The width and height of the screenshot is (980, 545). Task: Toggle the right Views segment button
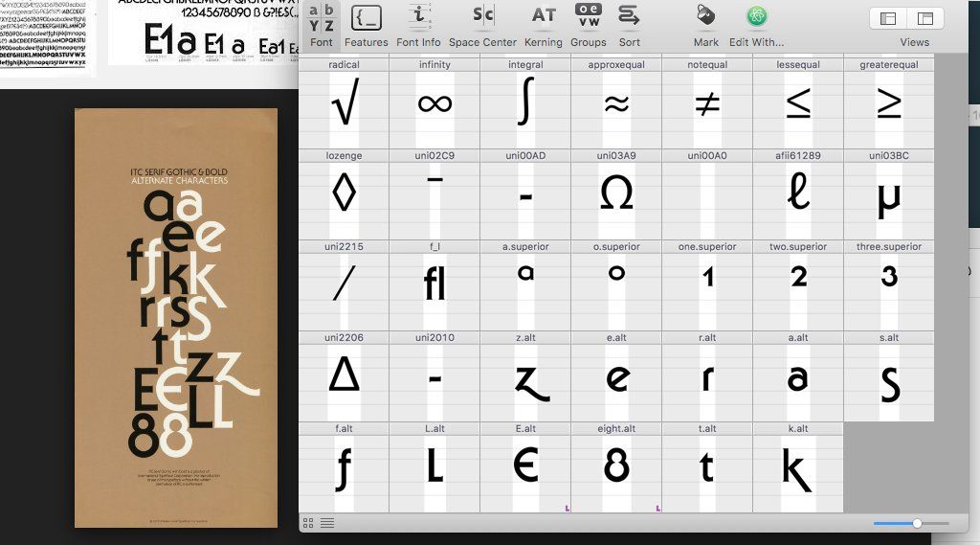[x=924, y=18]
